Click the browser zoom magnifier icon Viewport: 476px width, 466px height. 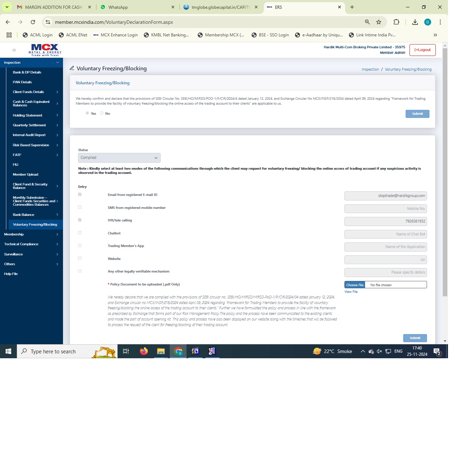tap(367, 22)
